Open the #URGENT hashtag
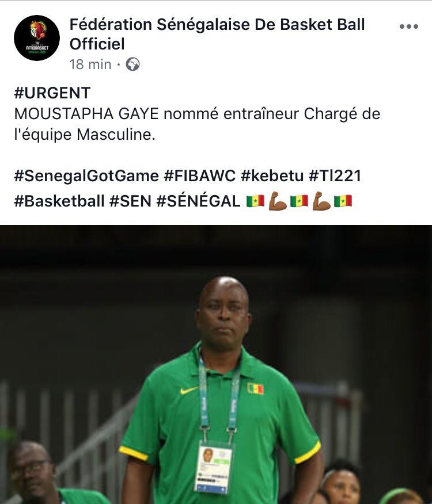Screen dimensions: 432x504 52,93
